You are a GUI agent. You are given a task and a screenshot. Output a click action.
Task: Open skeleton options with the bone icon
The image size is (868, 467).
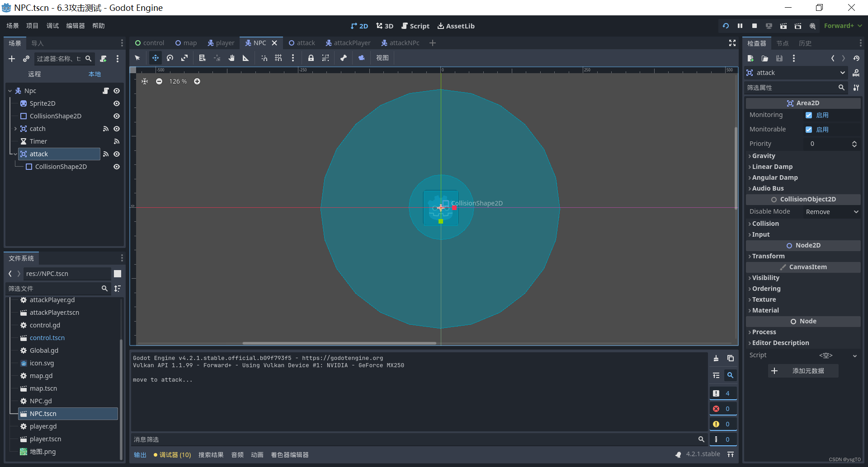click(344, 58)
